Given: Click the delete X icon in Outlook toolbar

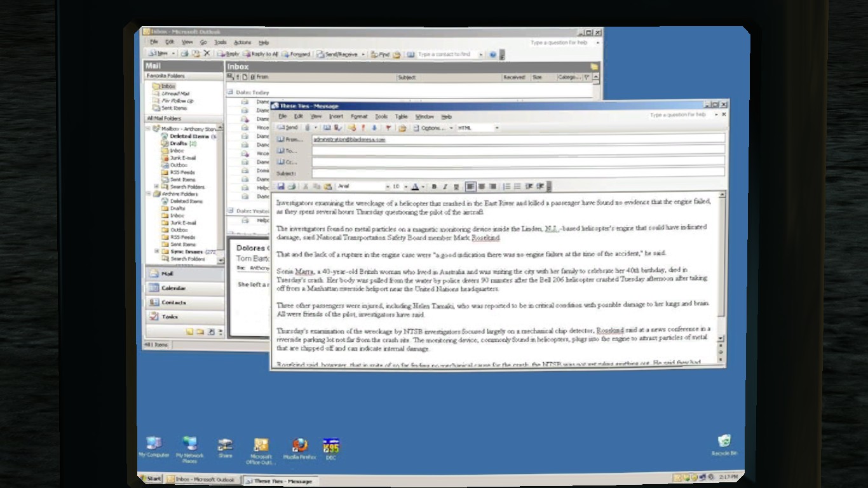Looking at the screenshot, I should click(207, 54).
